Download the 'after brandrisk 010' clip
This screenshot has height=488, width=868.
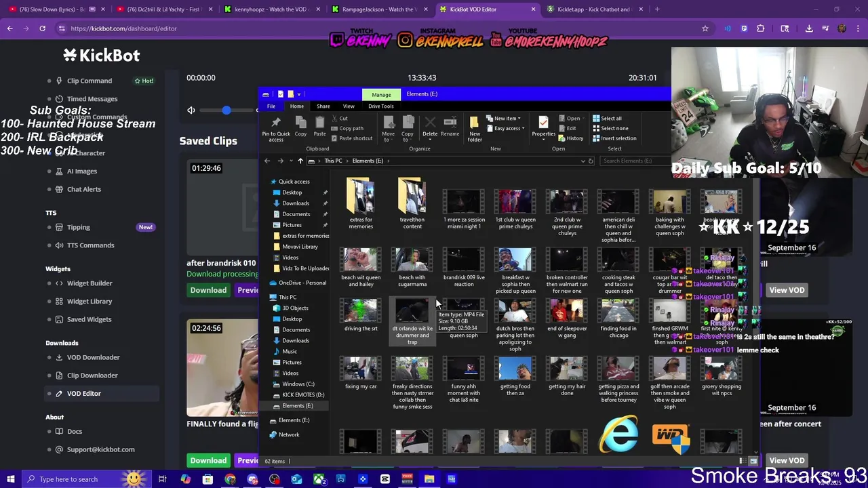[208, 290]
